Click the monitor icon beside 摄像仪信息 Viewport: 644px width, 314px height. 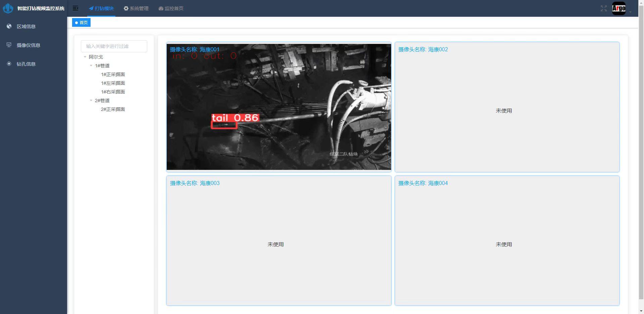(9, 45)
